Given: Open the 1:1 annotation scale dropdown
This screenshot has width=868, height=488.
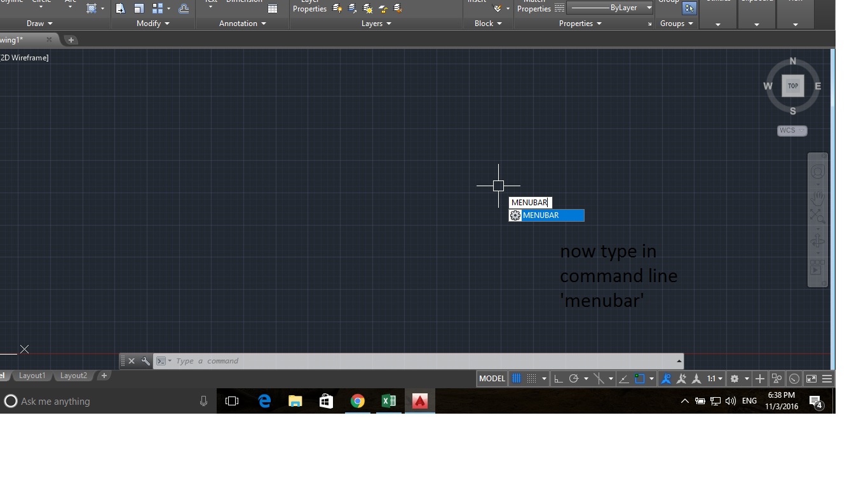Looking at the screenshot, I should coord(715,379).
